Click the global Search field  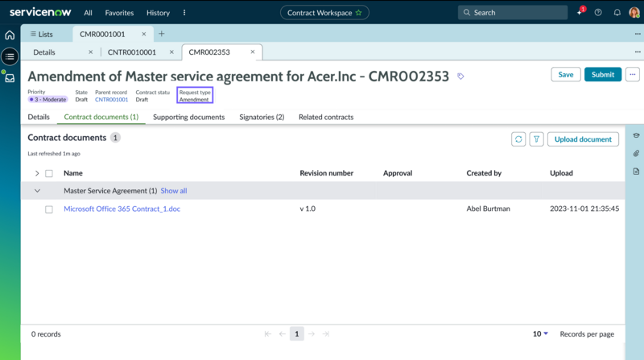pos(513,12)
